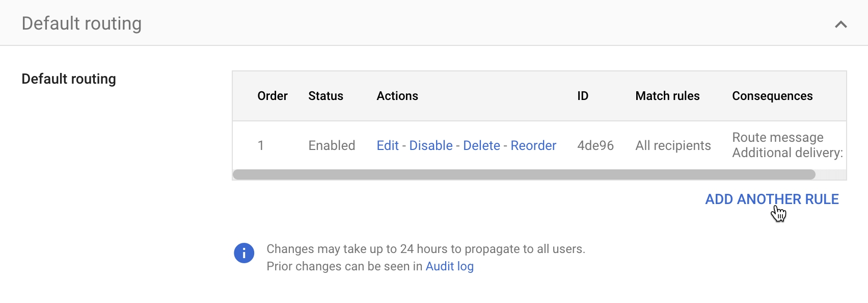Viewport: 868px width, 303px height.
Task: Edit routing rule 4de96
Action: click(387, 145)
